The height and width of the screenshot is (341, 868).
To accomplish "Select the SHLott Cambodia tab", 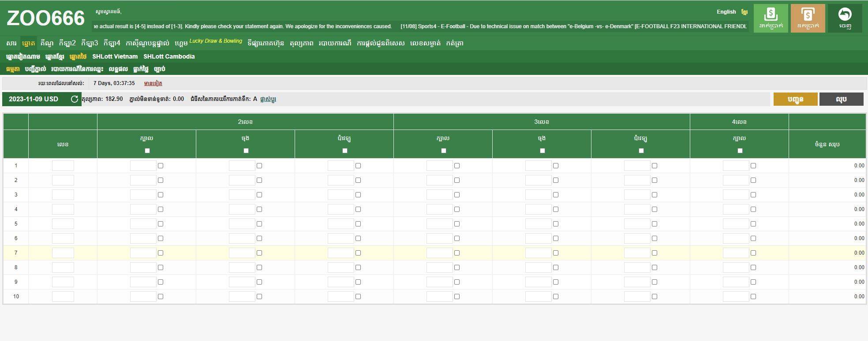I will (x=169, y=56).
